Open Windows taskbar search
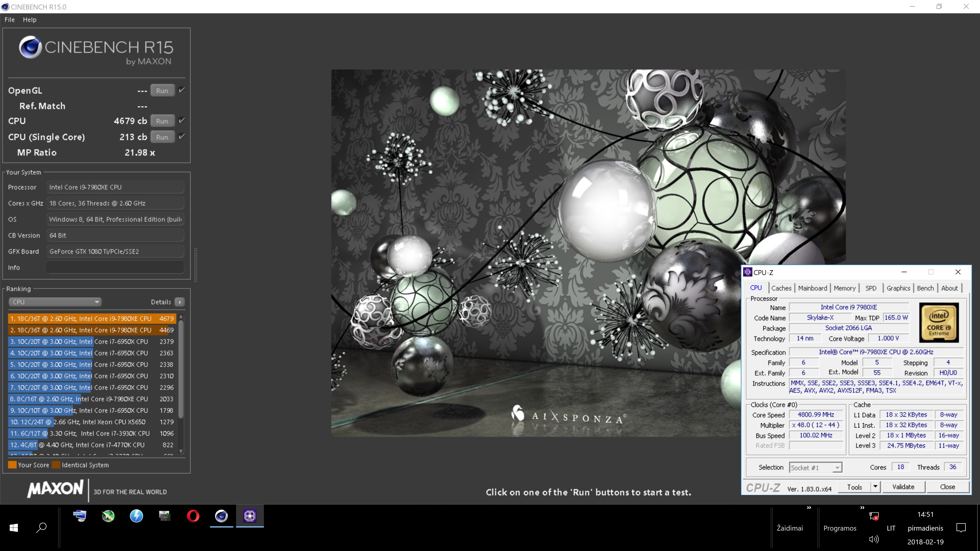 coord(41,528)
